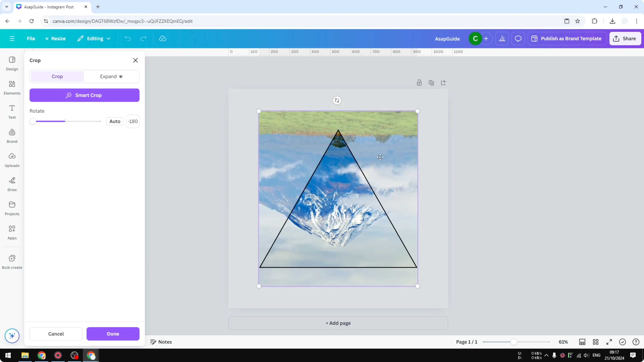Viewport: 644px width, 362px height.
Task: Toggle the grid view of pages
Action: click(x=596, y=342)
